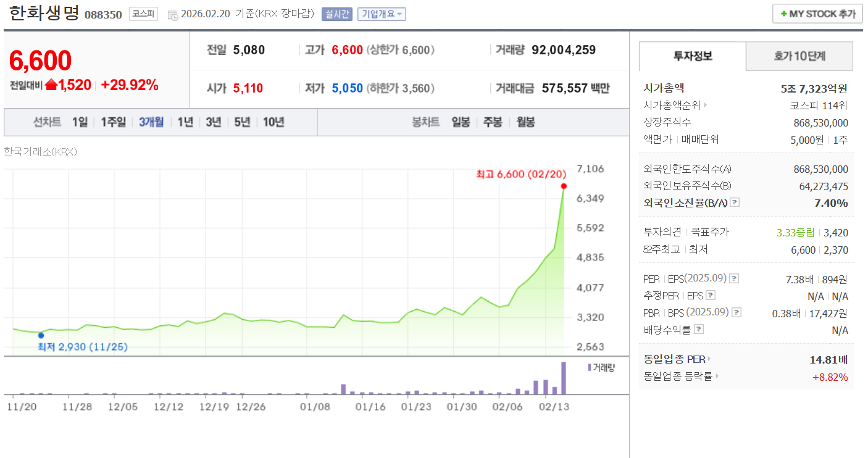868x458 pixels.
Task: Click the red 최고 6,600 point on chart
Action: click(x=564, y=186)
